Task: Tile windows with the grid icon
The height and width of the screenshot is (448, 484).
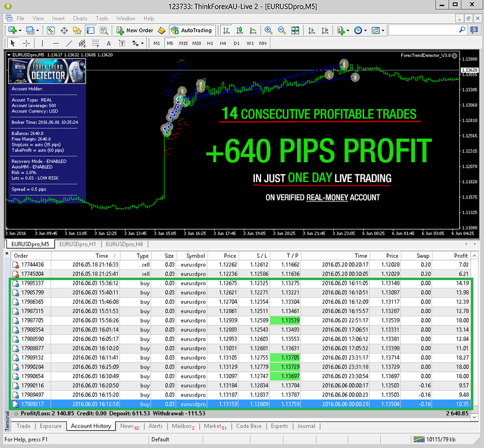Action: [295, 30]
